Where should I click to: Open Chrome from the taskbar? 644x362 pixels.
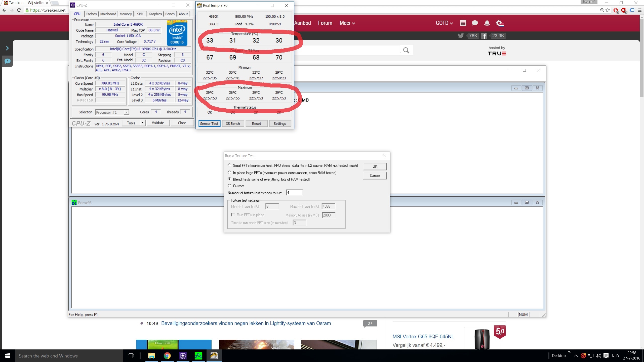point(167,356)
